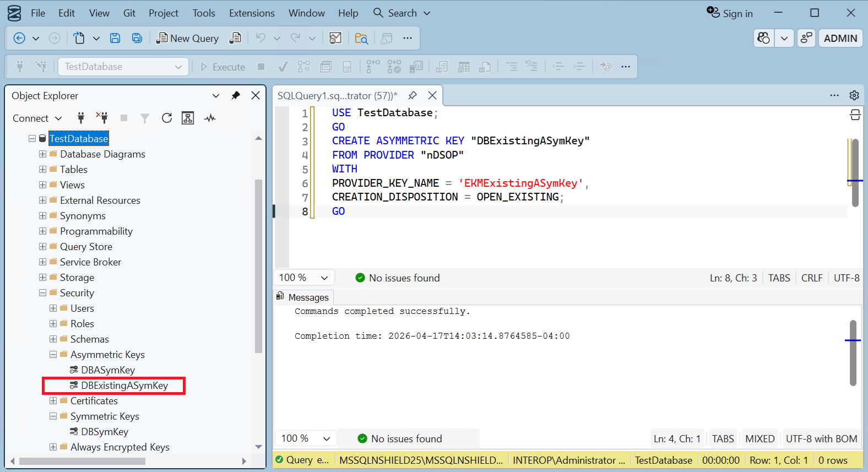This screenshot has height=472, width=868.
Task: Click the Live Share icon
Action: tap(806, 38)
